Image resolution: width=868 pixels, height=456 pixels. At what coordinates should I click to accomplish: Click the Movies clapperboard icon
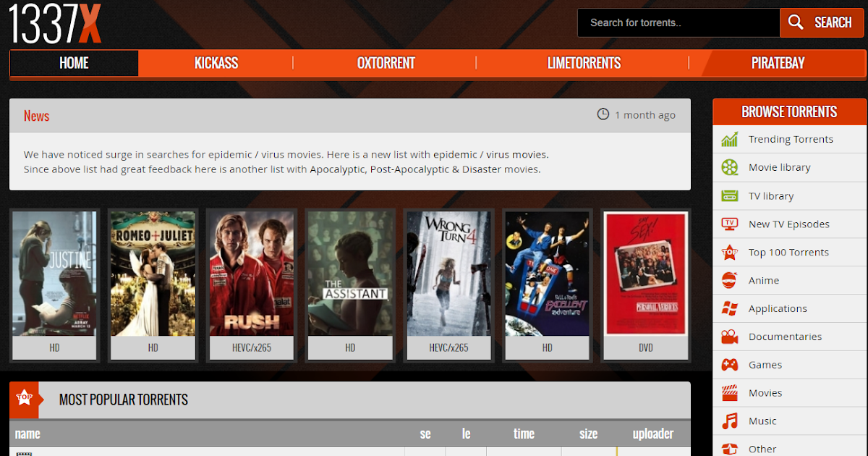coord(730,393)
